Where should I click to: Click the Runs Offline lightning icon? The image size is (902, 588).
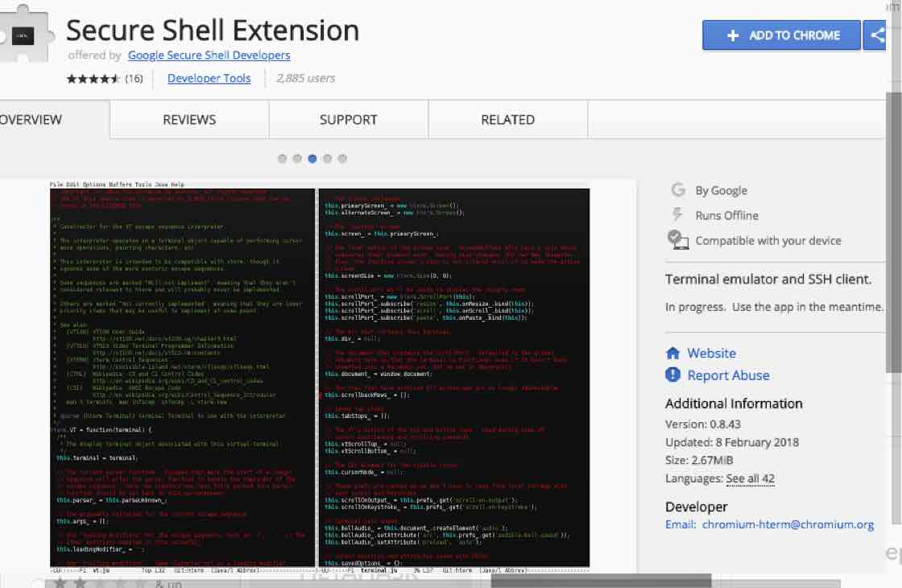677,214
